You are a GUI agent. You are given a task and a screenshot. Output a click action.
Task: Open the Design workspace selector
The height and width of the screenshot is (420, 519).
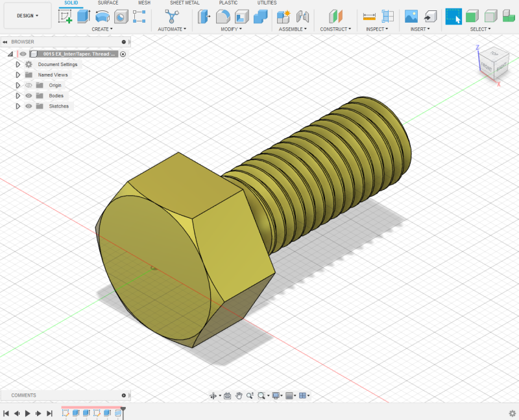tap(27, 15)
